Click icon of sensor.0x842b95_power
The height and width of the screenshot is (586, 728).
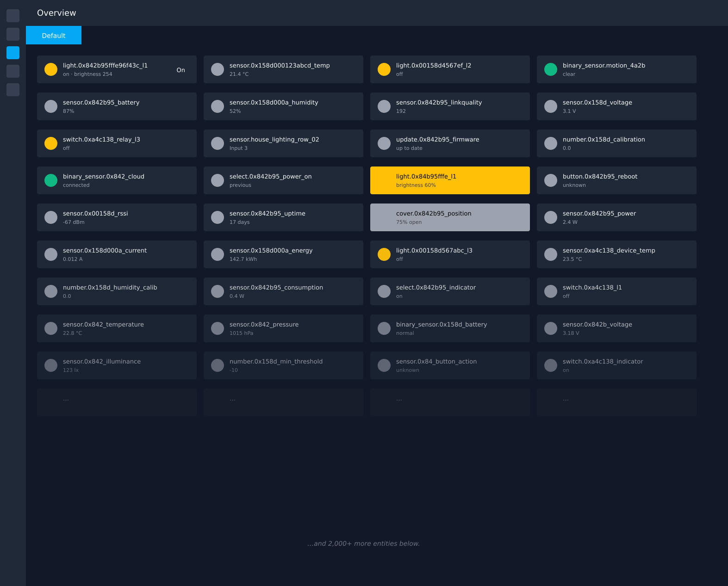point(551,217)
